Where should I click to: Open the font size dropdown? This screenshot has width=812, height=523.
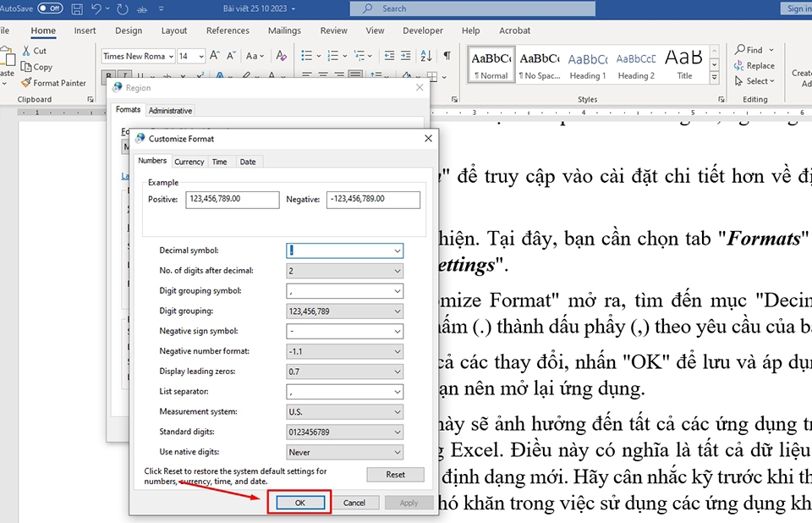pos(201,56)
